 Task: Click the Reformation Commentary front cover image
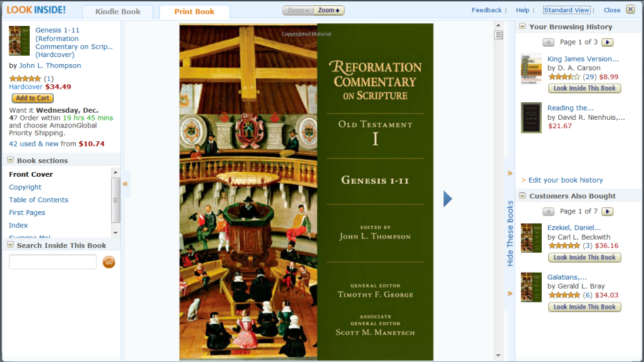coord(306,192)
